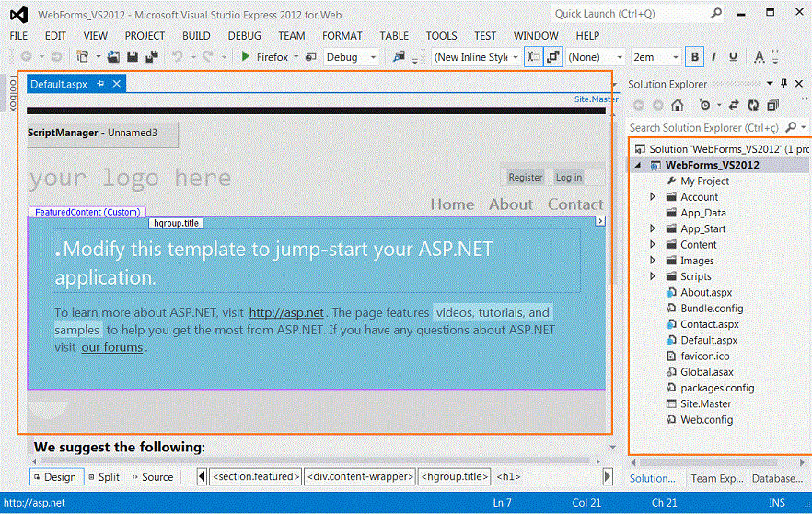Pin the Default.aspx tab
This screenshot has height=514, width=812.
(100, 84)
